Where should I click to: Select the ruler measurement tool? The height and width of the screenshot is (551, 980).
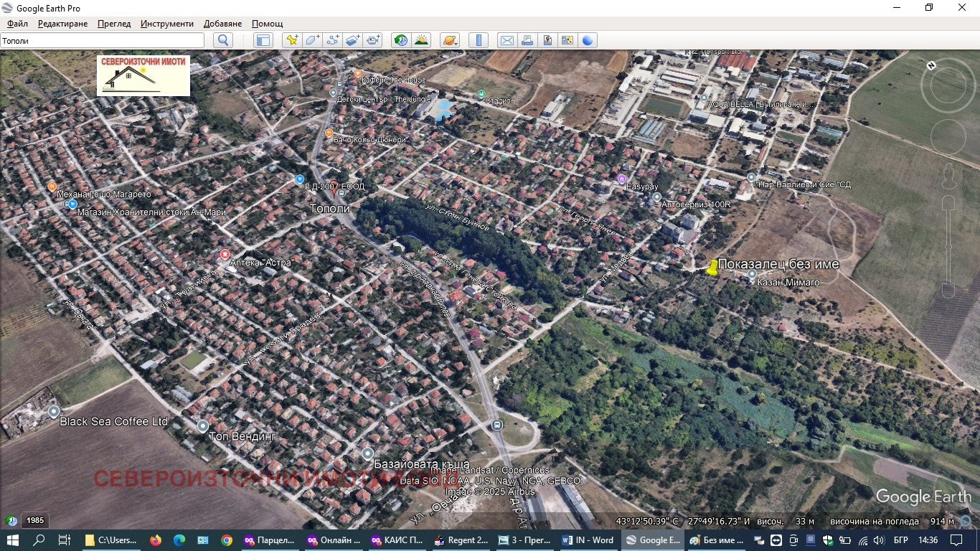pyautogui.click(x=479, y=40)
